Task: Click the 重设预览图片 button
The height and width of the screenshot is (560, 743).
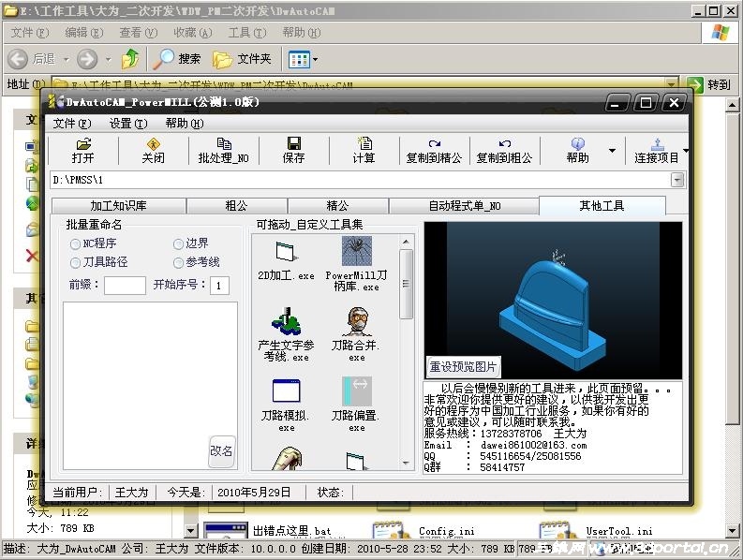Action: (x=463, y=367)
